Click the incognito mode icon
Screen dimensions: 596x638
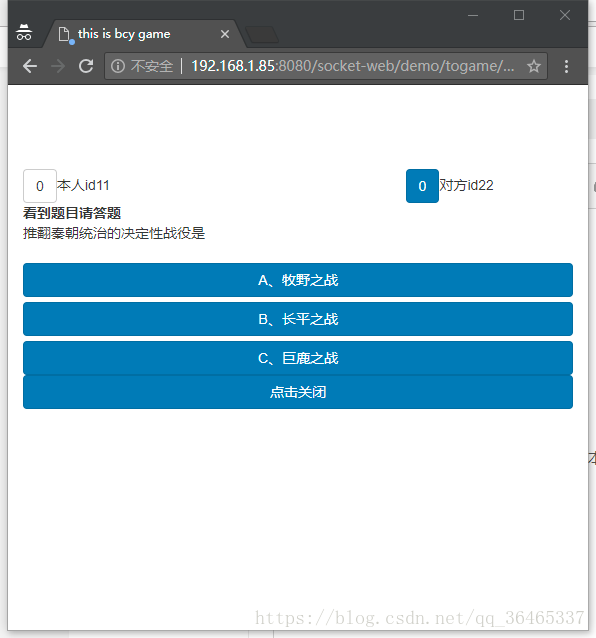pyautogui.click(x=24, y=33)
